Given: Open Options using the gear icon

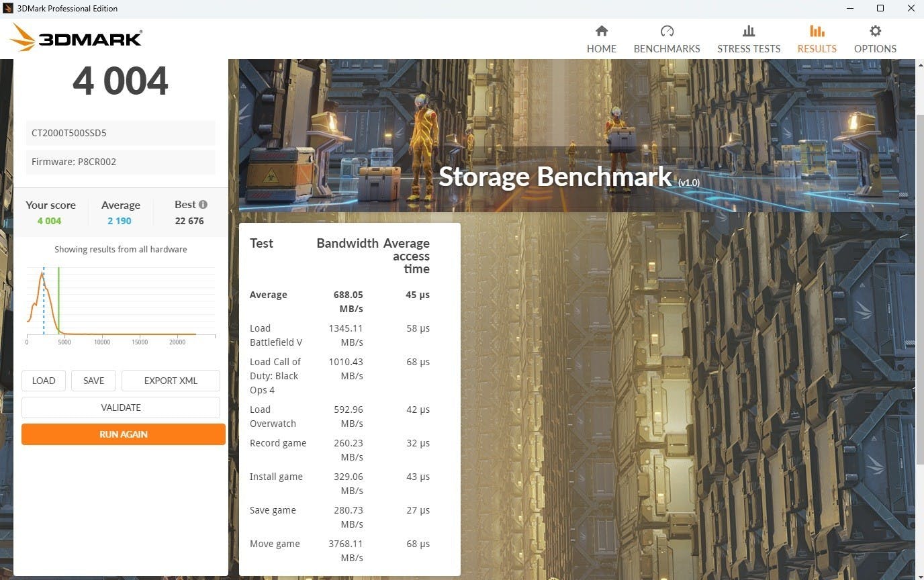Looking at the screenshot, I should 875,31.
